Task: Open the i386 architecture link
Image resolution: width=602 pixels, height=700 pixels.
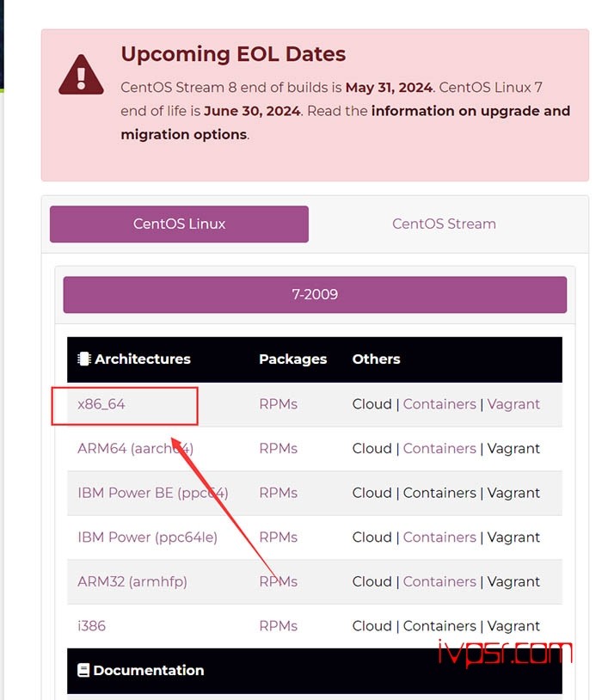Action: tap(91, 626)
